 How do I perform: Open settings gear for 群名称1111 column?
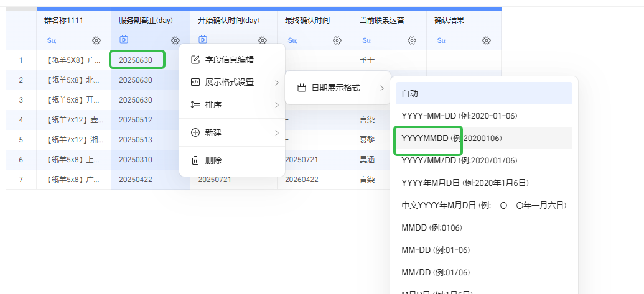(96, 40)
